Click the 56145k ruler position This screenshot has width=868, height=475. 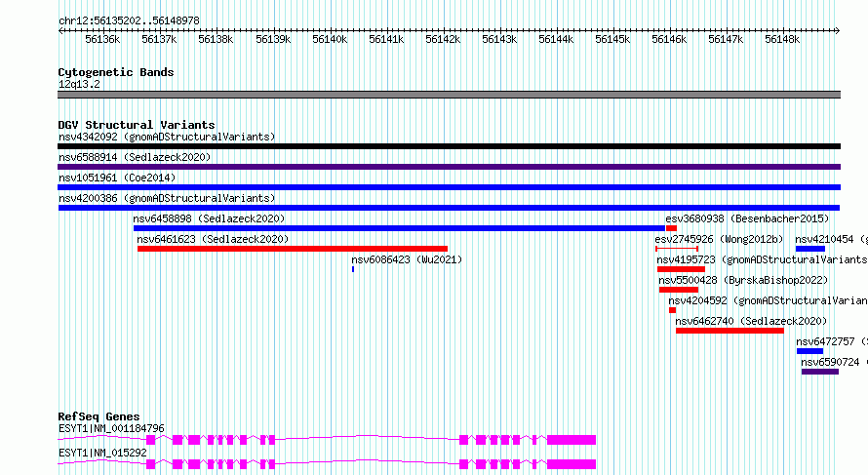612,39
